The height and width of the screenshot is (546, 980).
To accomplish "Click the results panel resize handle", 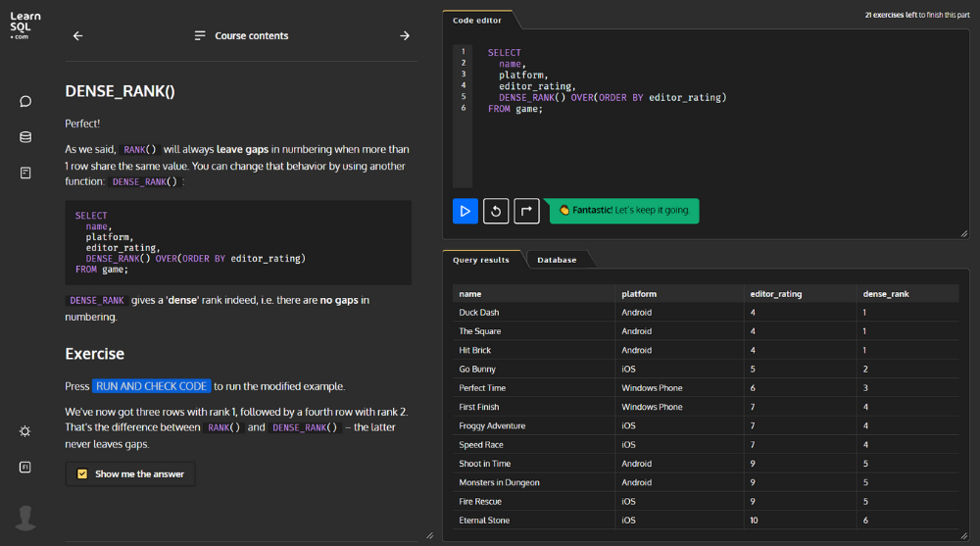I will pos(963,536).
